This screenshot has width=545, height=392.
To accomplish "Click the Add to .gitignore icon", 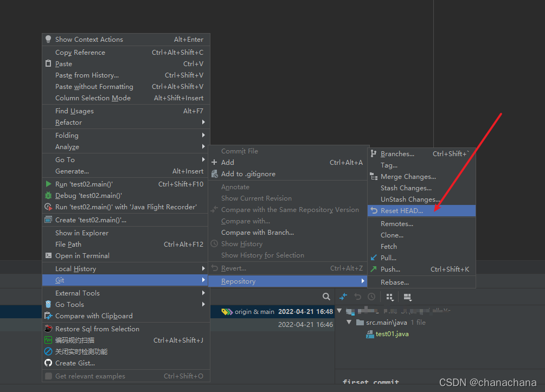I will 214,173.
